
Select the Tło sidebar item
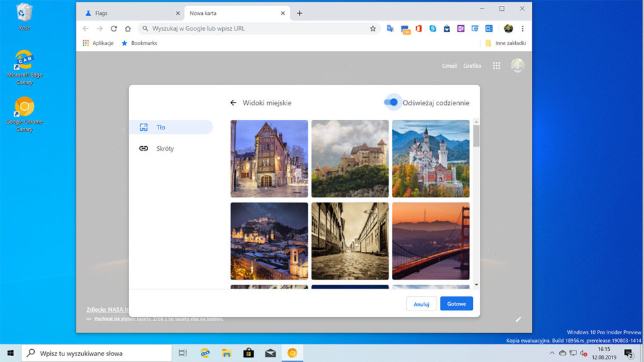[171, 128]
